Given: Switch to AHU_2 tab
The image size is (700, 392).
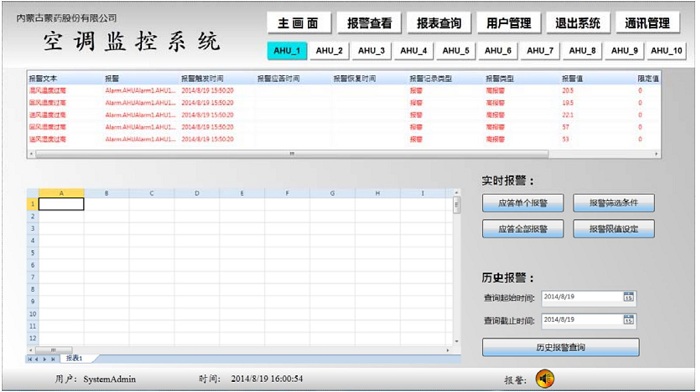Looking at the screenshot, I should pyautogui.click(x=329, y=51).
